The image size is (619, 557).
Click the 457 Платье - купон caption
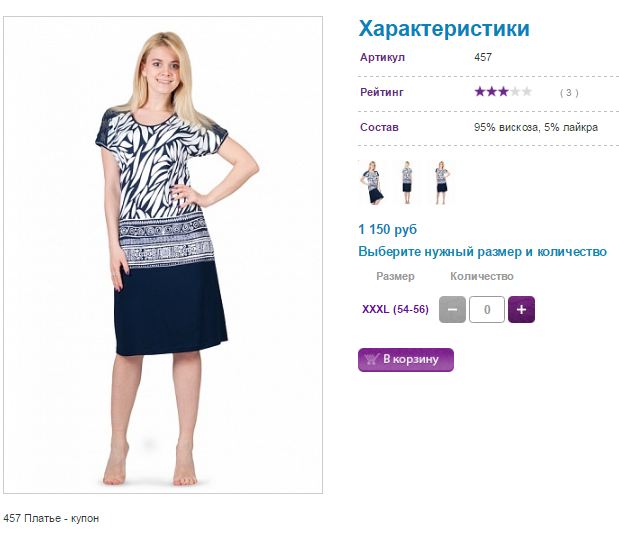[x=51, y=518]
